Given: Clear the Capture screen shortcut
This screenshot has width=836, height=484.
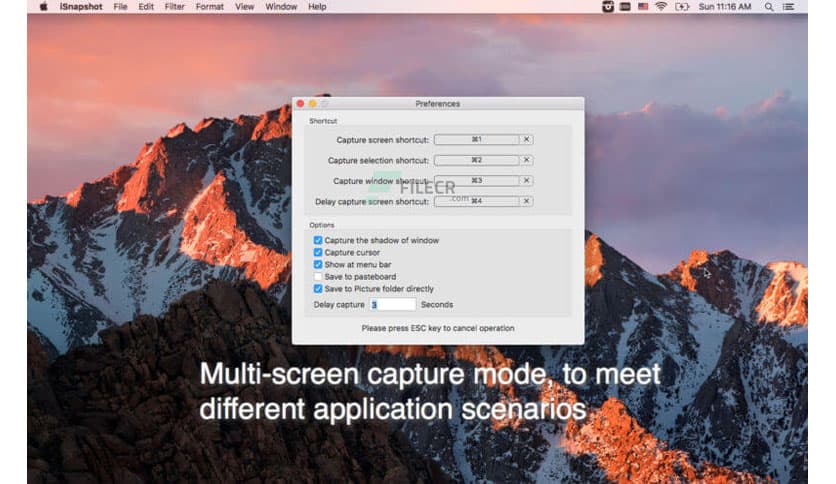Looking at the screenshot, I should click(526, 140).
